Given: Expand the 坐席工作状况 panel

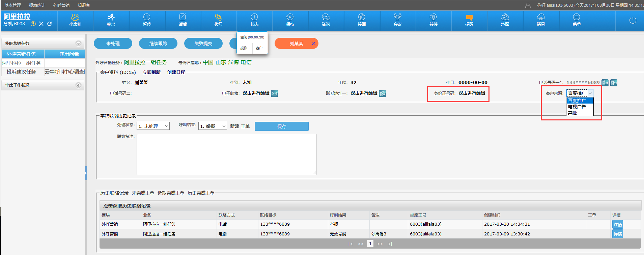Looking at the screenshot, I should (78, 85).
